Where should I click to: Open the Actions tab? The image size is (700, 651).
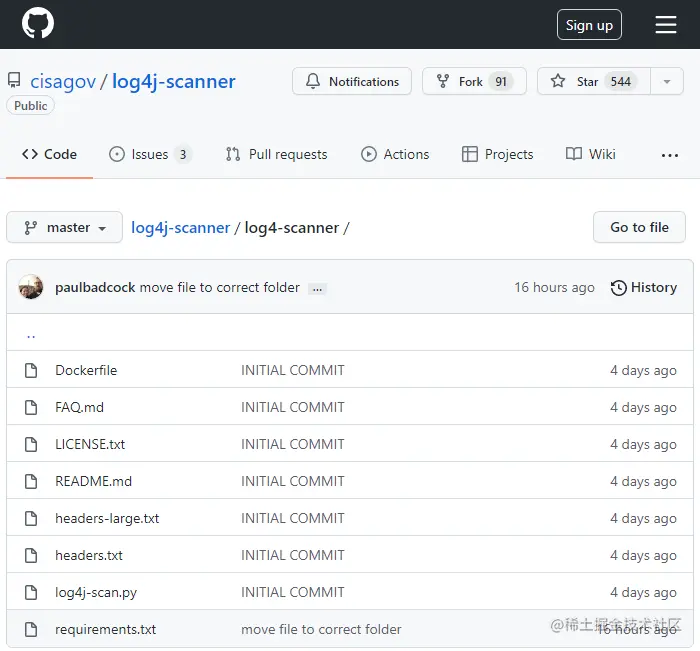(395, 154)
